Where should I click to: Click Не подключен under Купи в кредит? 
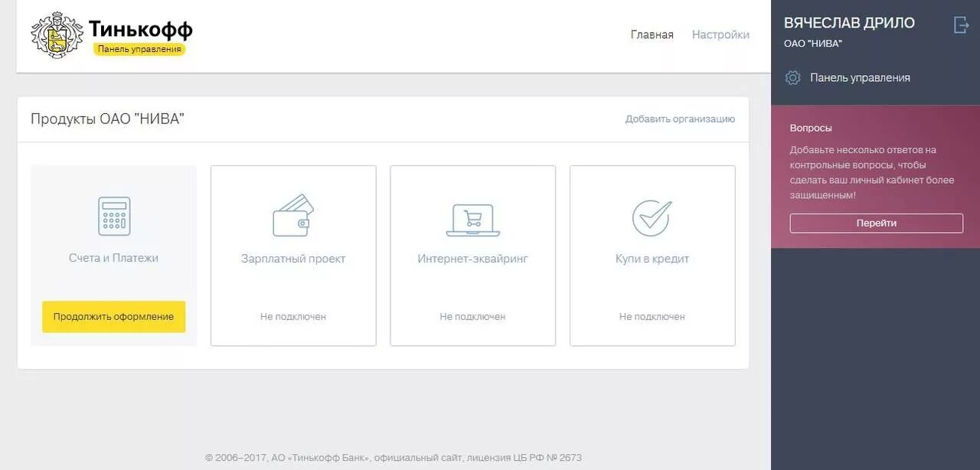pyautogui.click(x=652, y=316)
